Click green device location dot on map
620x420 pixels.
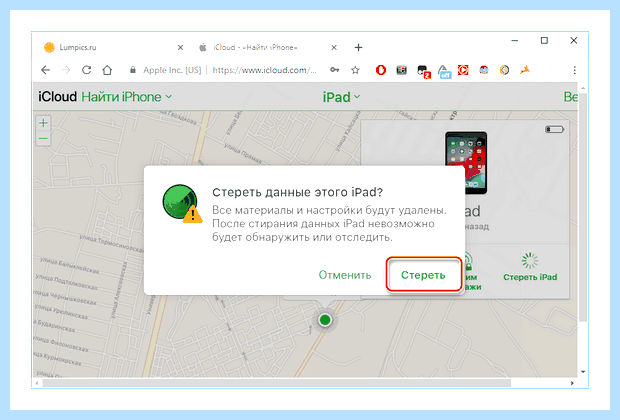[x=325, y=320]
